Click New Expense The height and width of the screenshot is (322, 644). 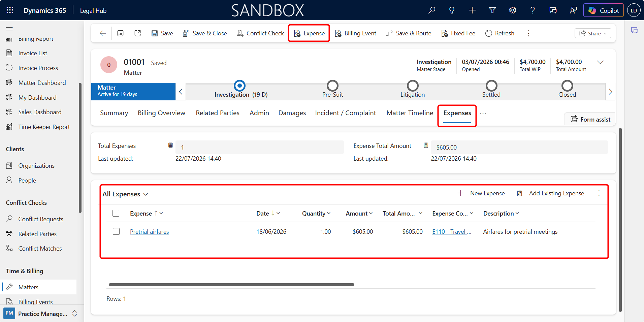481,193
